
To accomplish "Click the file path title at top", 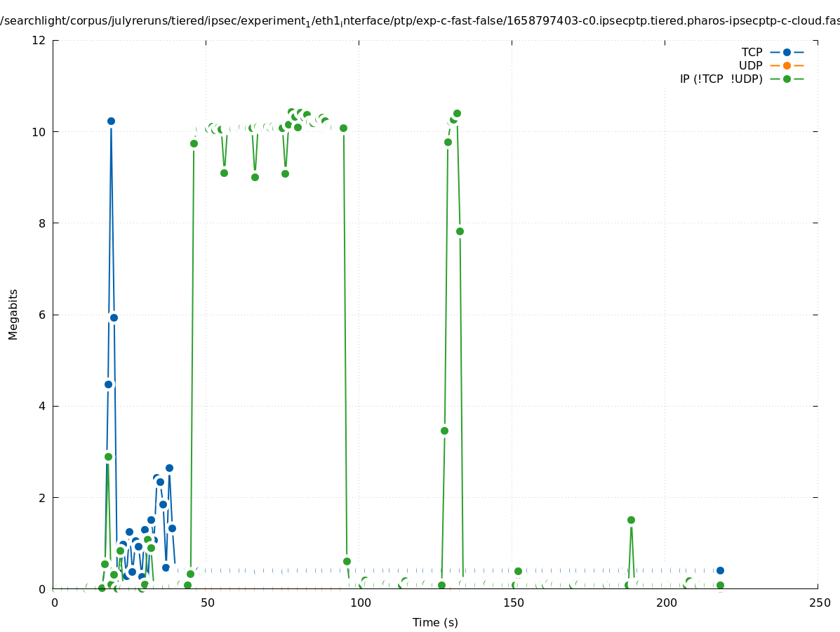I will [x=420, y=21].
